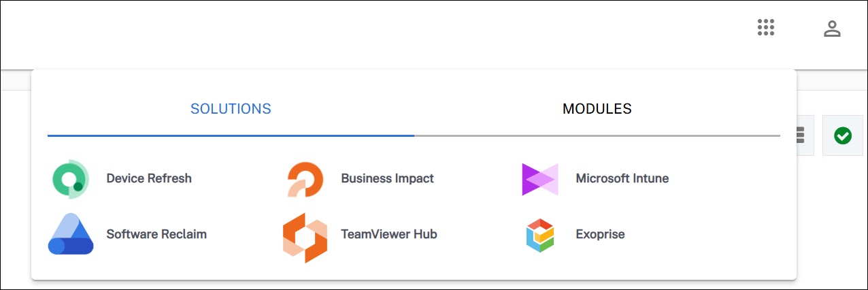The width and height of the screenshot is (868, 290).
Task: Click the Software Reclaim label
Action: coord(156,234)
